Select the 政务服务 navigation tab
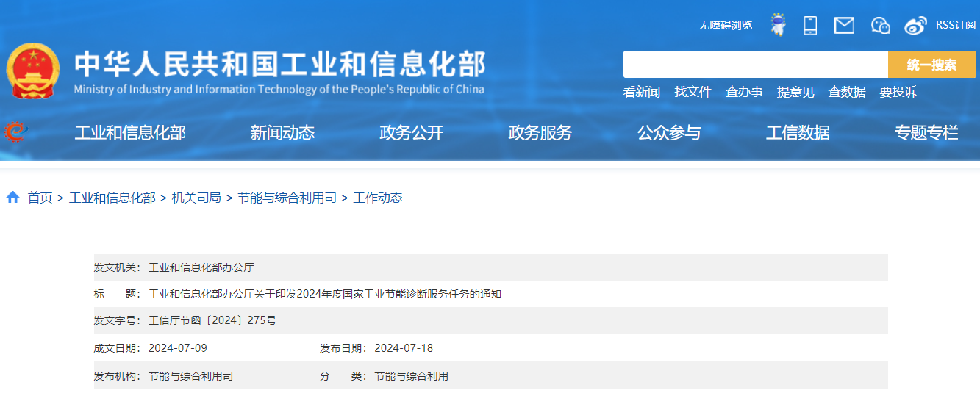Screen dimensions: 980x407 (540, 133)
